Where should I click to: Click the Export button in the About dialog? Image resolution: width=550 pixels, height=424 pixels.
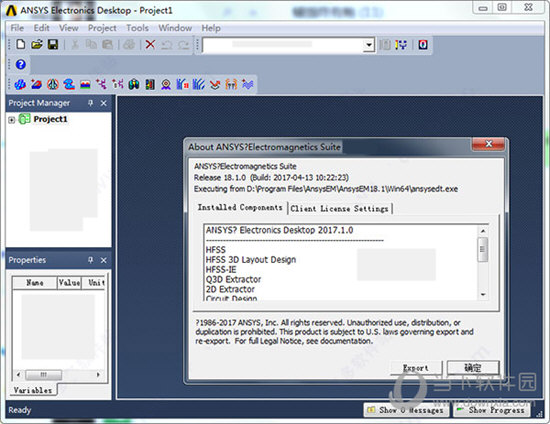click(x=416, y=368)
